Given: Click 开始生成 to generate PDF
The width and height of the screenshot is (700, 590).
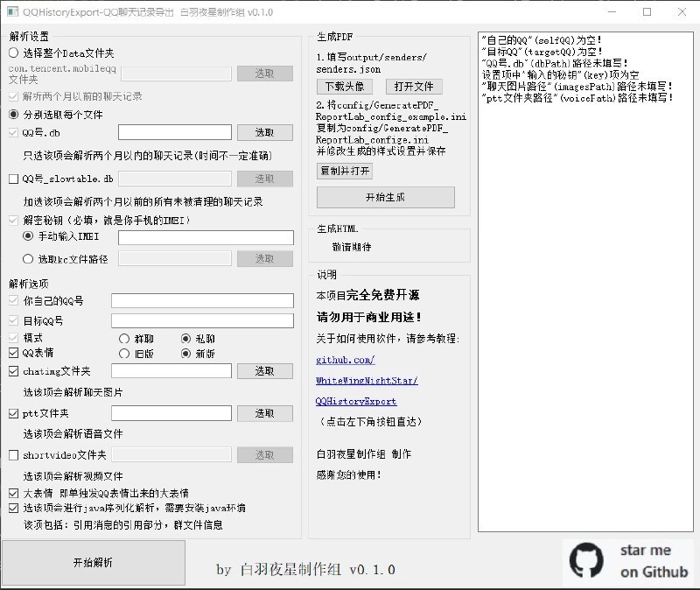Looking at the screenshot, I should (385, 196).
